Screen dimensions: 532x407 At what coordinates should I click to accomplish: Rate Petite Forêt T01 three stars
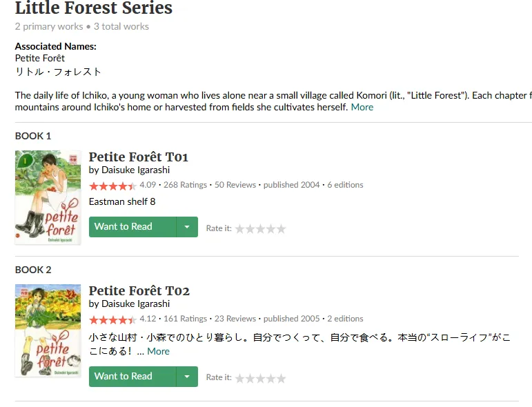coord(260,229)
